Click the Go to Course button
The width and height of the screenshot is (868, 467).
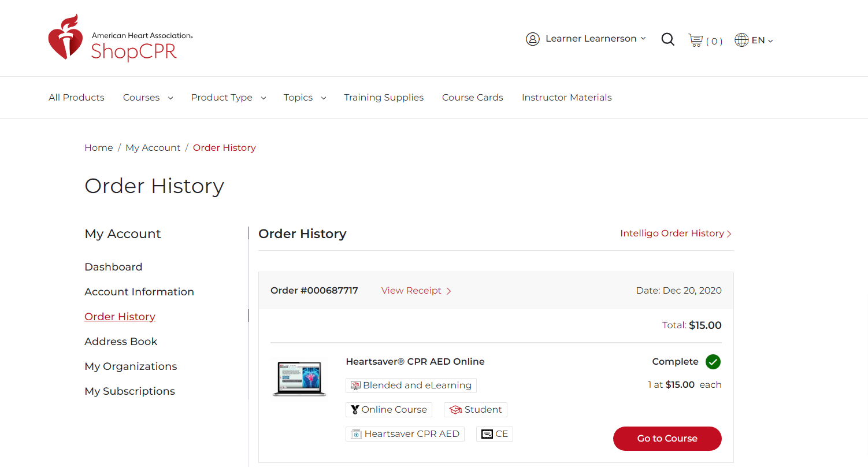pyautogui.click(x=667, y=439)
